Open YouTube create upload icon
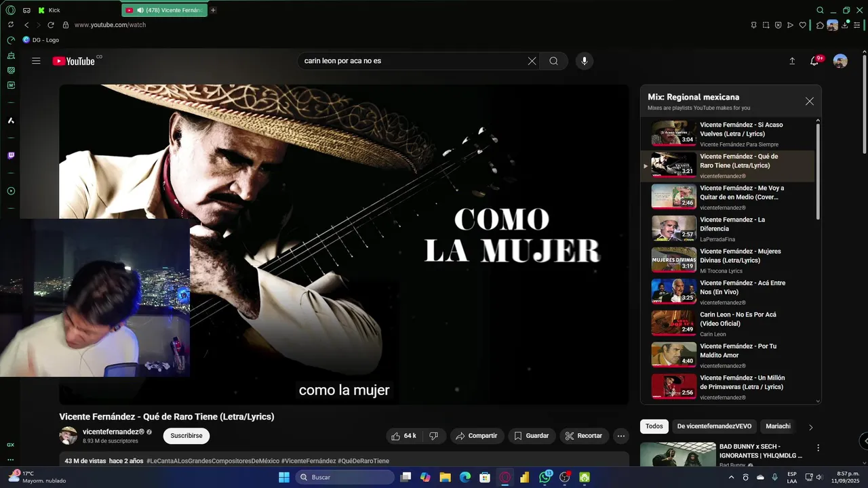868x488 pixels. (x=792, y=61)
